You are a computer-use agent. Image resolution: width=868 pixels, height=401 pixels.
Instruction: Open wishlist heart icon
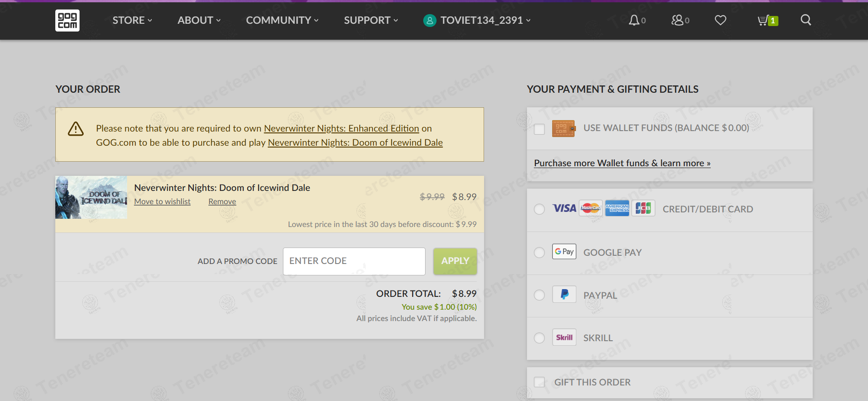[720, 20]
